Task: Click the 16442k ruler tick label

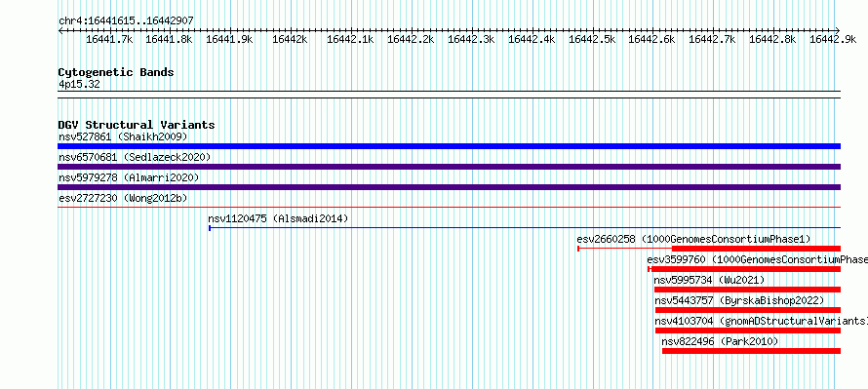Action: (290, 39)
